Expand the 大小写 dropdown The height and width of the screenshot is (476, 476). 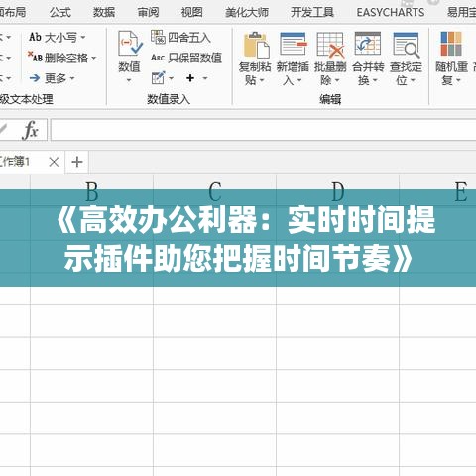pyautogui.click(x=83, y=37)
